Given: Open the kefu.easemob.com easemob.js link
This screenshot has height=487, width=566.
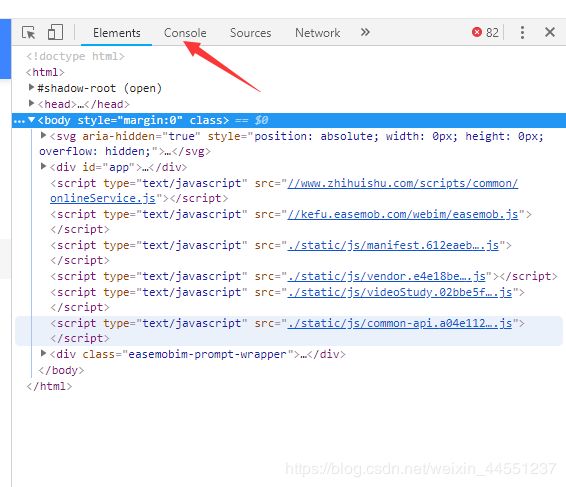Looking at the screenshot, I should 403,214.
